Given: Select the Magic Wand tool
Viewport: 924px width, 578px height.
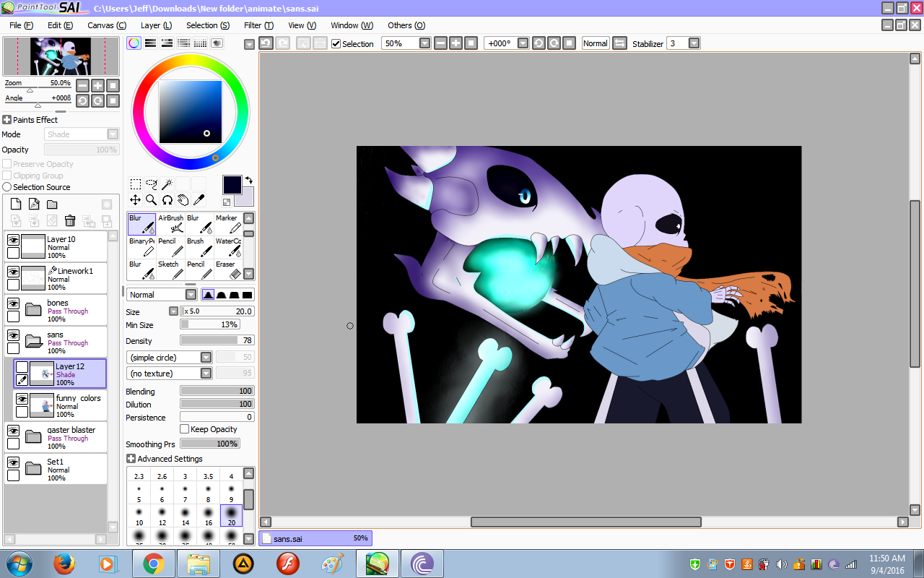Looking at the screenshot, I should [167, 184].
